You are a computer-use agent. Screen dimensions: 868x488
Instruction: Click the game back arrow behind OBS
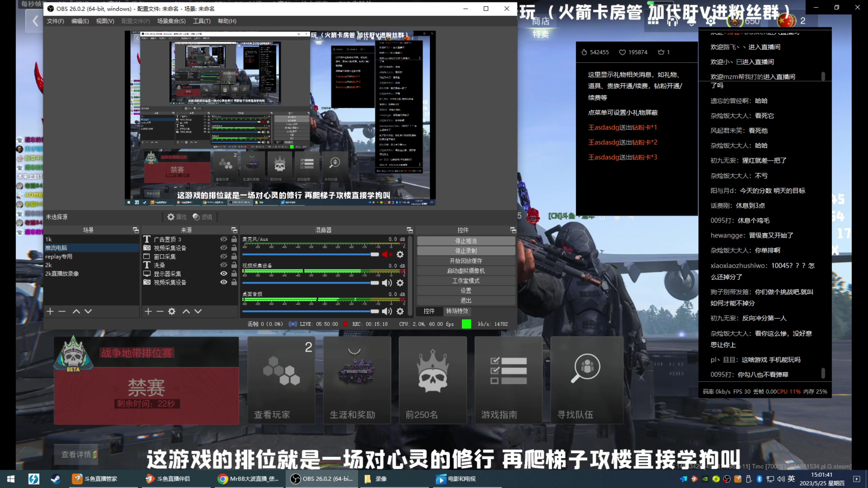[35, 21]
